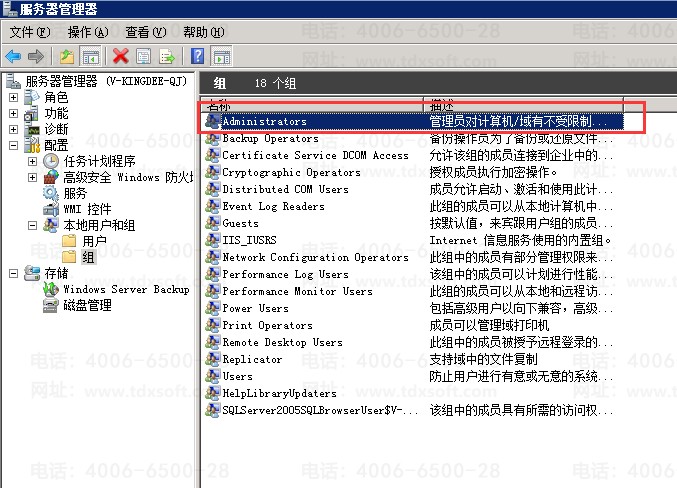The height and width of the screenshot is (488, 677).
Task: Click the 名称 column header
Action: click(312, 105)
